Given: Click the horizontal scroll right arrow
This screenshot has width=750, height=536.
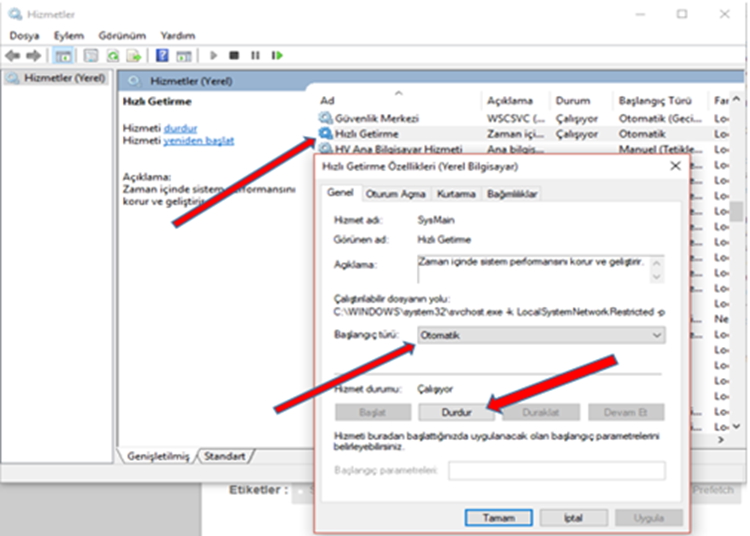Looking at the screenshot, I should [721, 439].
